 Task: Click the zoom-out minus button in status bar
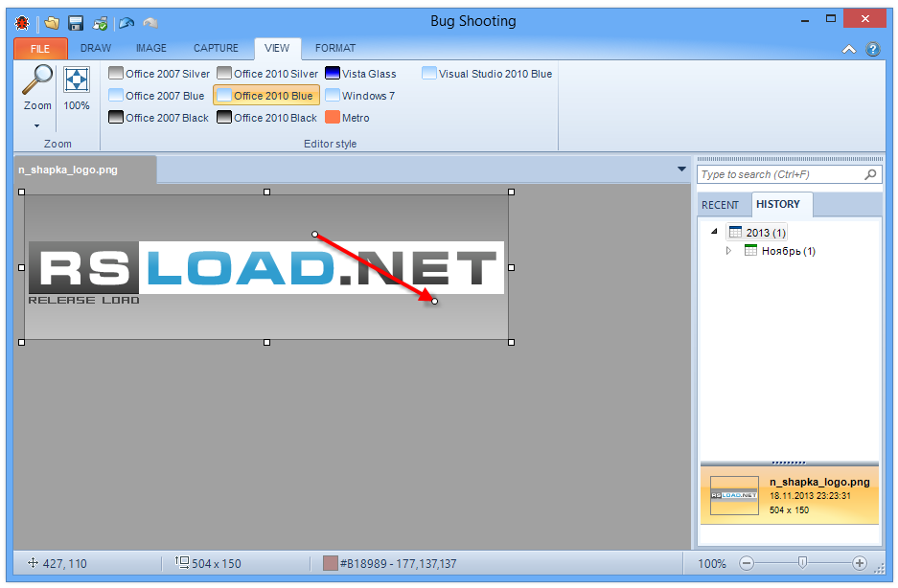pos(747,563)
